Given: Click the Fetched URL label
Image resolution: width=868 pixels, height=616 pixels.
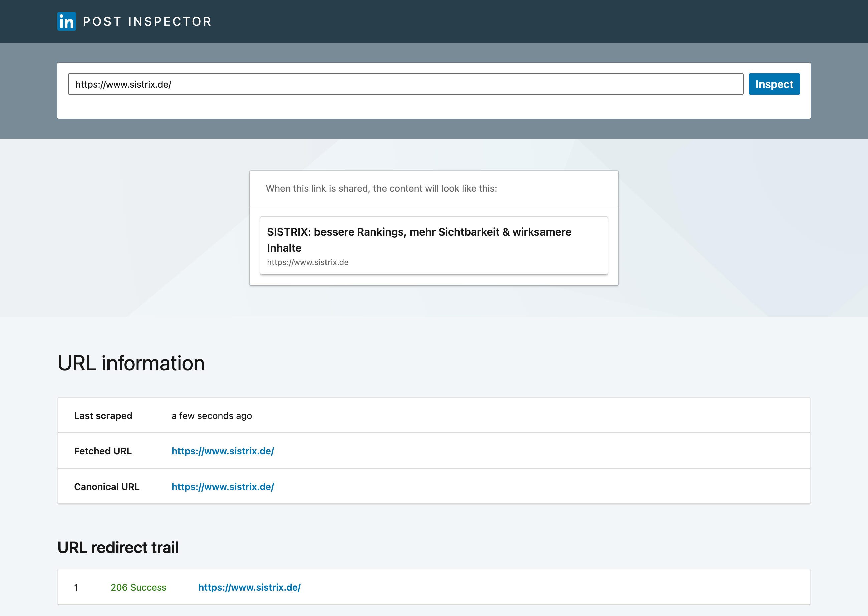Looking at the screenshot, I should [x=103, y=451].
